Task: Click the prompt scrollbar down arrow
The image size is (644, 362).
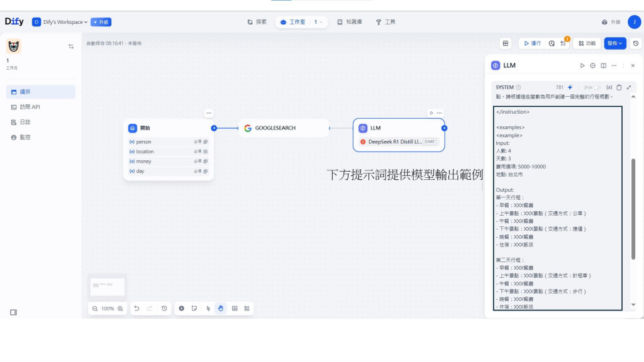Action: click(x=633, y=305)
